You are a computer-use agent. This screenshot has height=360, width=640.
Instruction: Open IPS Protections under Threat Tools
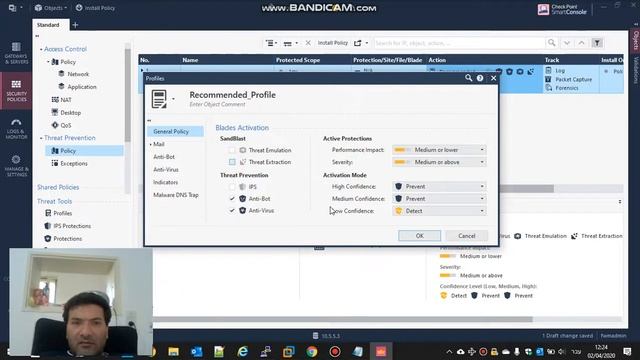click(72, 226)
